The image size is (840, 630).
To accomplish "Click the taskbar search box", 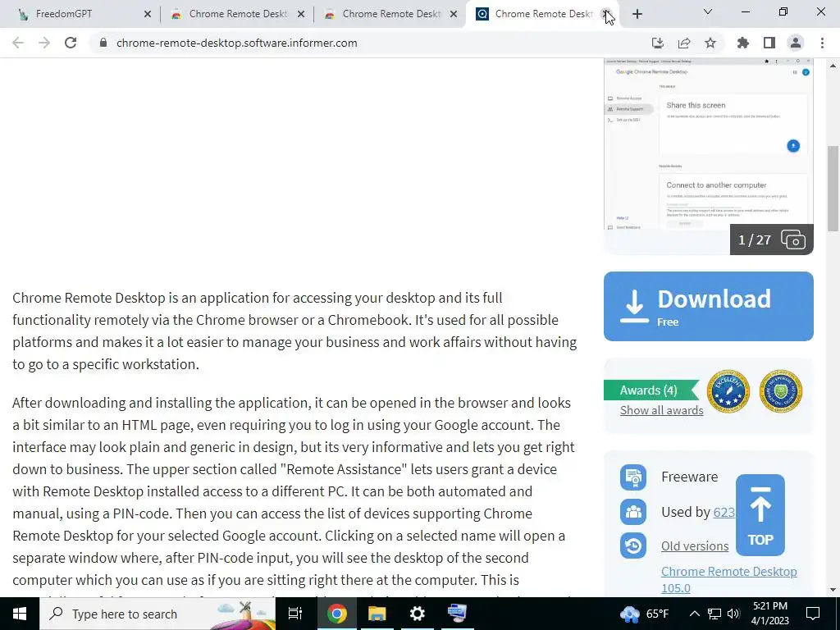I will 157,614.
